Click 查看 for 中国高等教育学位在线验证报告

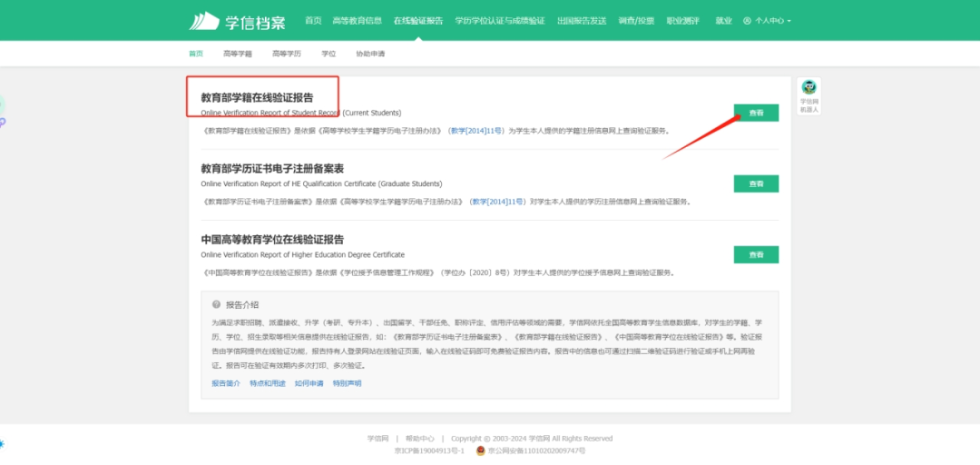pos(756,254)
